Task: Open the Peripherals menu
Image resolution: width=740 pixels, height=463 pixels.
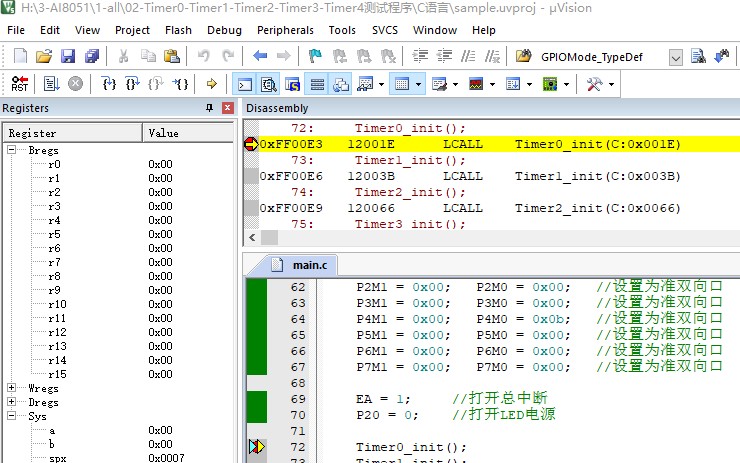Action: [285, 30]
